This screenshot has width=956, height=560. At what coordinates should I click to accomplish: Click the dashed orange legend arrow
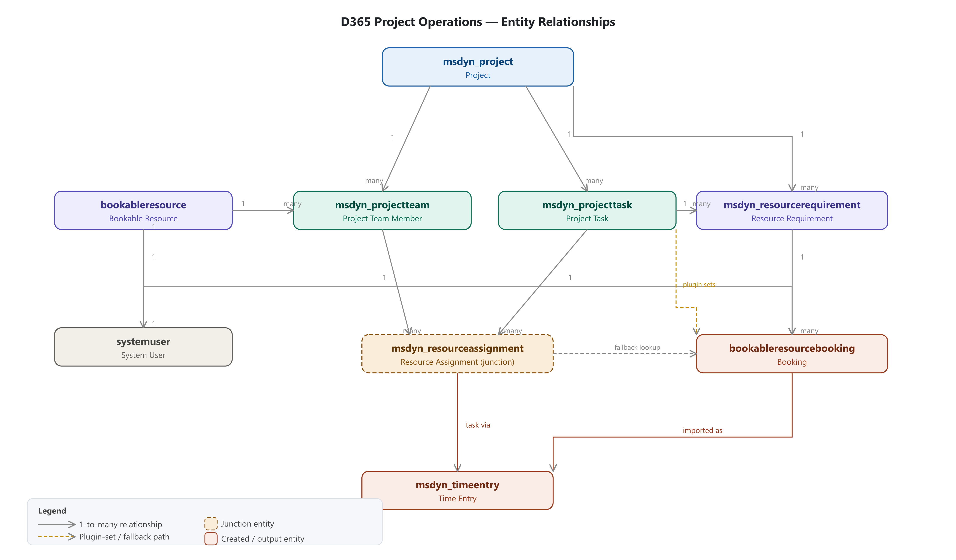click(57, 536)
